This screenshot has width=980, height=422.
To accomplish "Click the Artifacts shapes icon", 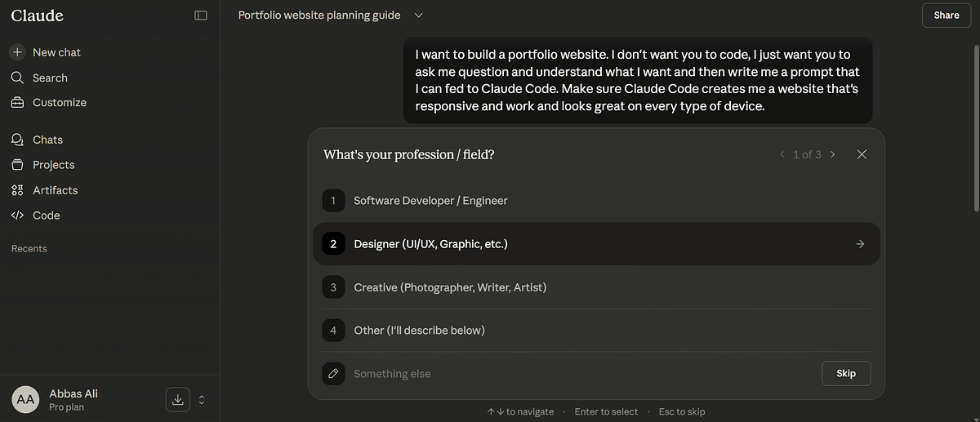I will tap(17, 190).
